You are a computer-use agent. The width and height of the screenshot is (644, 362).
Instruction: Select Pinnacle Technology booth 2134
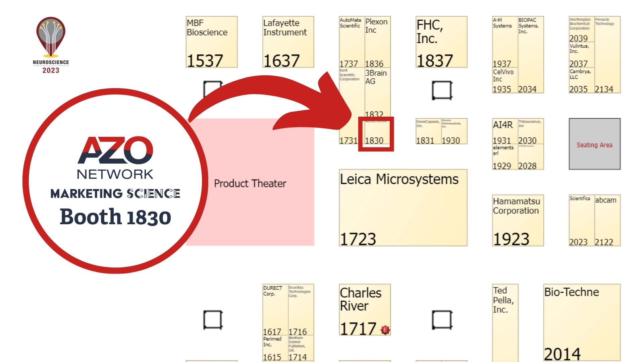(607, 55)
